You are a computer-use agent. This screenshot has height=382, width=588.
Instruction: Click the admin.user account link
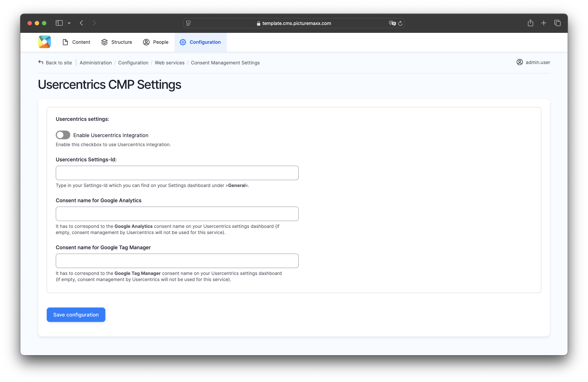pos(538,62)
